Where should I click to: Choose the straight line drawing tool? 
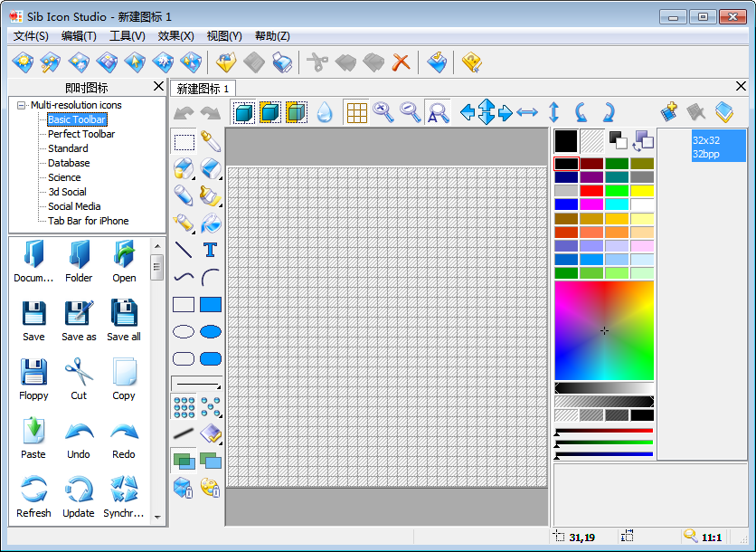pos(184,250)
